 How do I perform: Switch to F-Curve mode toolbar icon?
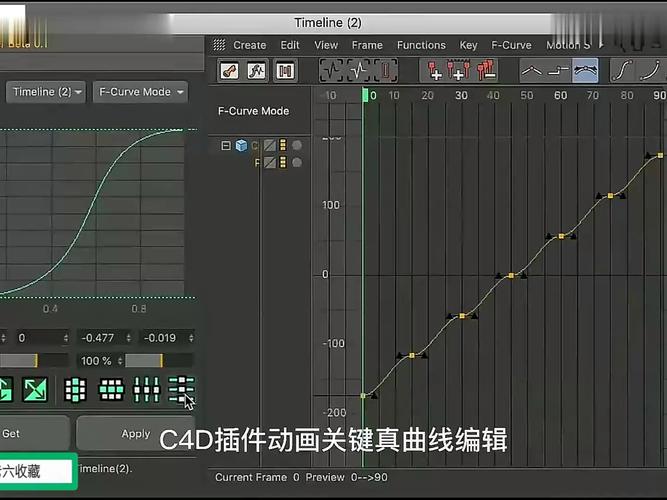pyautogui.click(x=257, y=71)
